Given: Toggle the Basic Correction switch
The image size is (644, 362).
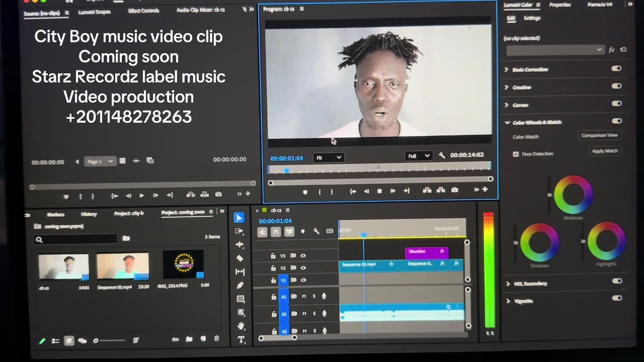Looking at the screenshot, I should (616, 69).
